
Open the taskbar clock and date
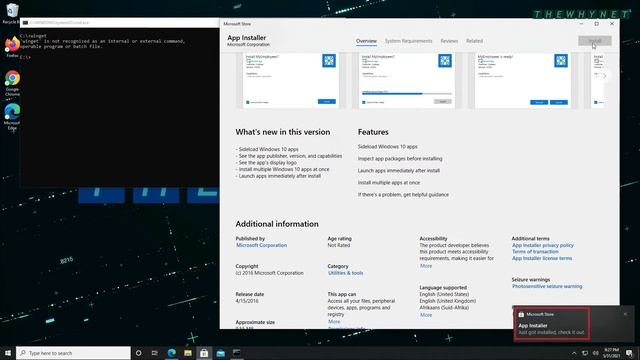click(x=611, y=353)
